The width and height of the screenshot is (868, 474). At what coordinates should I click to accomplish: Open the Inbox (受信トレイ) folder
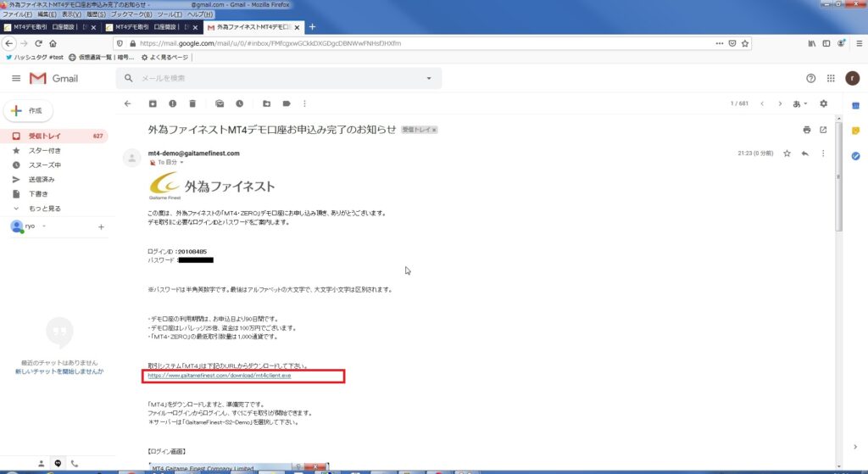pos(54,136)
